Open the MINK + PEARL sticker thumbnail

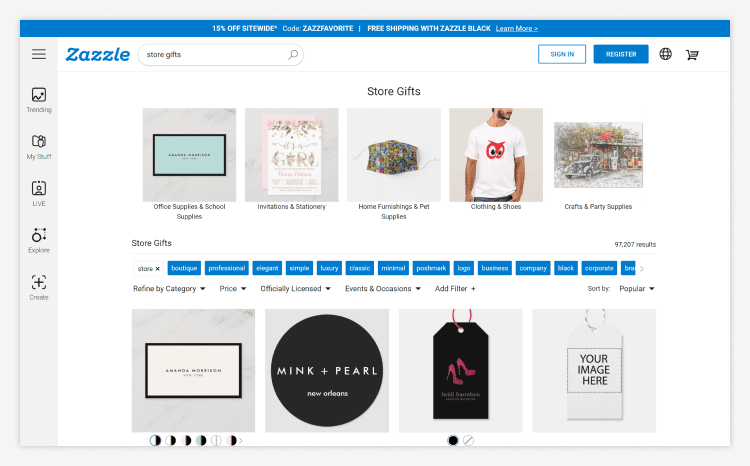(327, 371)
